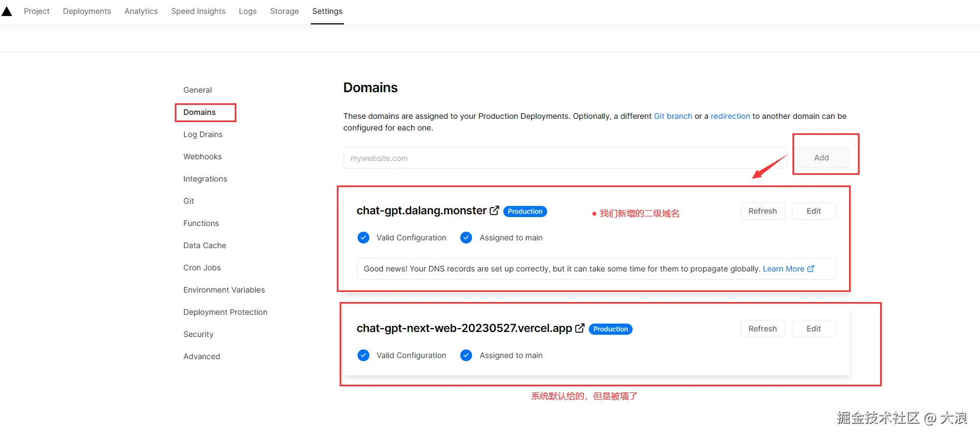Go to the Analytics tab
This screenshot has width=980, height=438.
click(x=141, y=11)
